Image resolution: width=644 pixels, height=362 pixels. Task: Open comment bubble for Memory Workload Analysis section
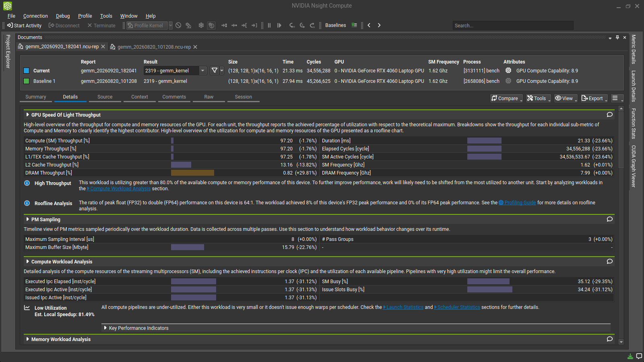610,339
